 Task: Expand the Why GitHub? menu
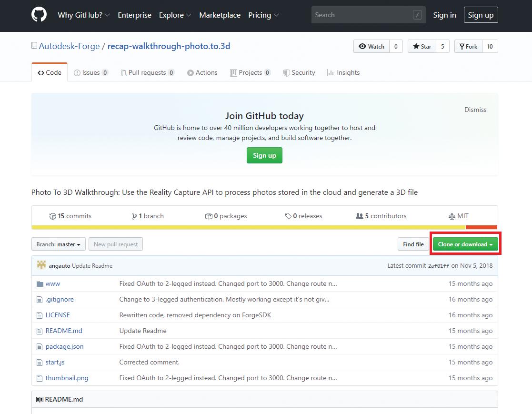pyautogui.click(x=83, y=15)
